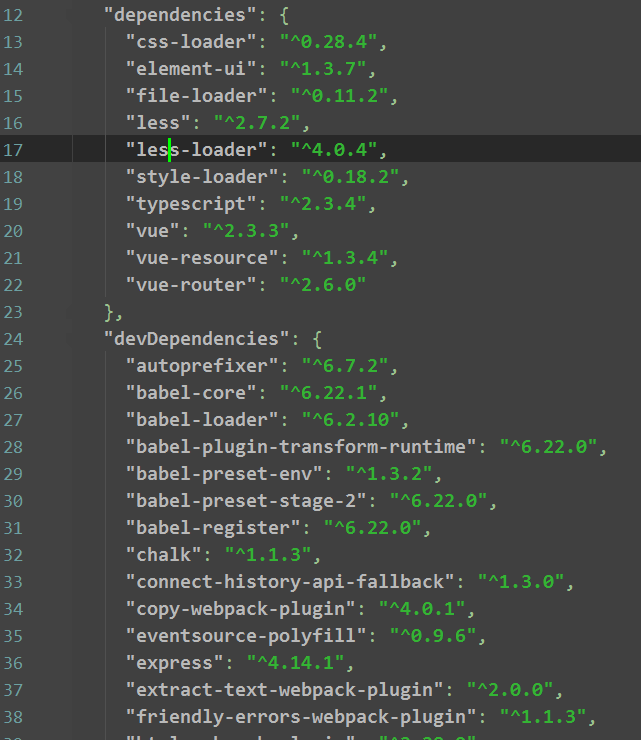Click the "element-ui" key

[x=191, y=69]
